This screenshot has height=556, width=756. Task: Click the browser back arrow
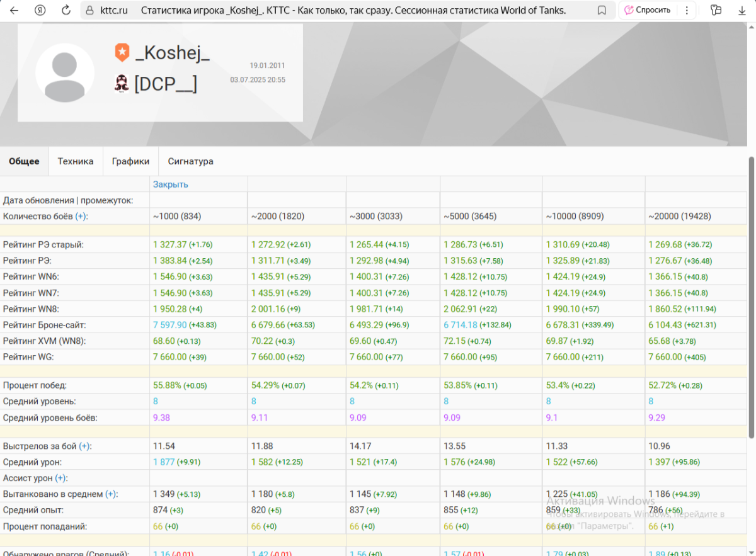coord(14,10)
